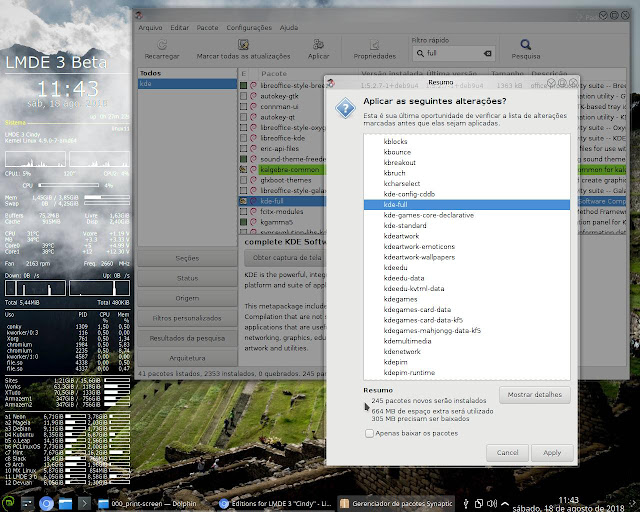Select kde in the left filter list
This screenshot has width=640, height=512.
pos(187,84)
